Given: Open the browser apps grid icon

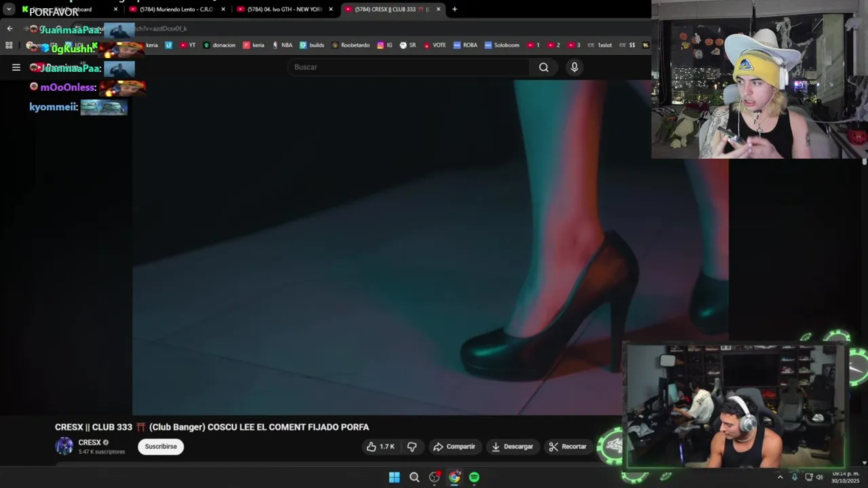Looking at the screenshot, I should click(9, 45).
